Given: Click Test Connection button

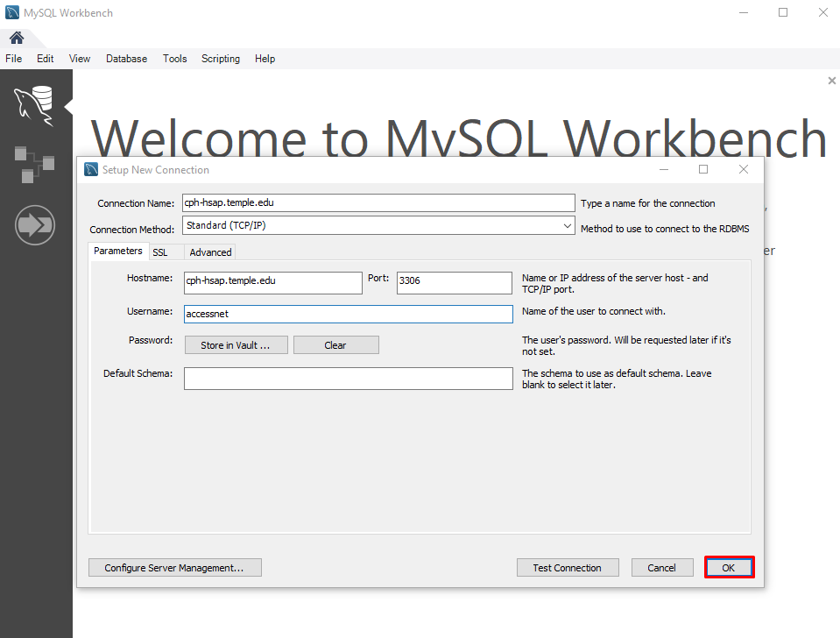Looking at the screenshot, I should 568,568.
